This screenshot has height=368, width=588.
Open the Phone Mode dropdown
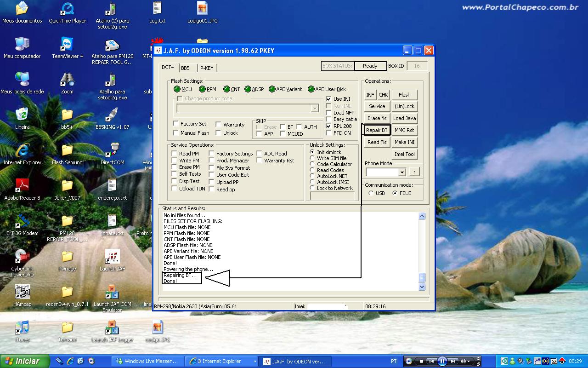tap(402, 172)
